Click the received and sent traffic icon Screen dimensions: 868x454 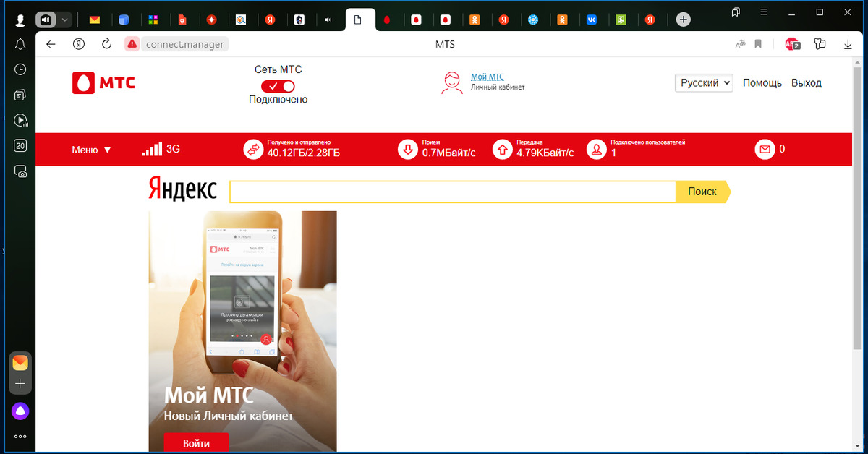point(254,150)
